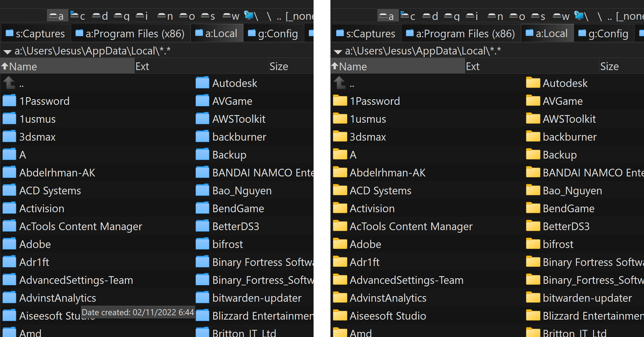The width and height of the screenshot is (644, 337).
Task: Switch to drive c in the left window
Action: (x=78, y=16)
